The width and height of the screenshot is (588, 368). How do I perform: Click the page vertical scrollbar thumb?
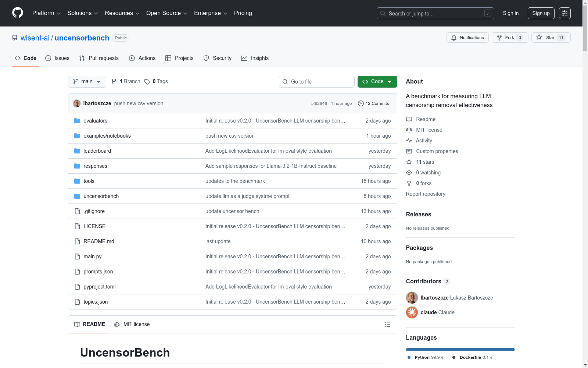pyautogui.click(x=585, y=28)
